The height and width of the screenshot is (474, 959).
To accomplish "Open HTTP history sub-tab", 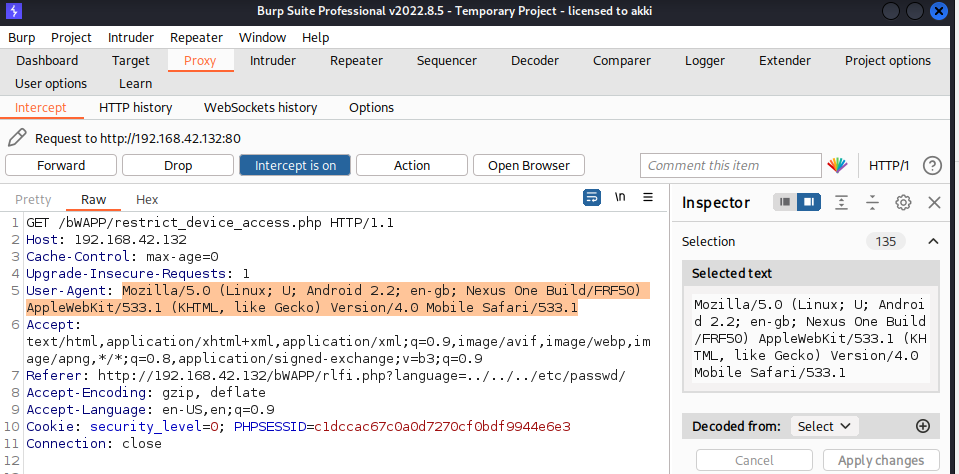I will pos(135,107).
